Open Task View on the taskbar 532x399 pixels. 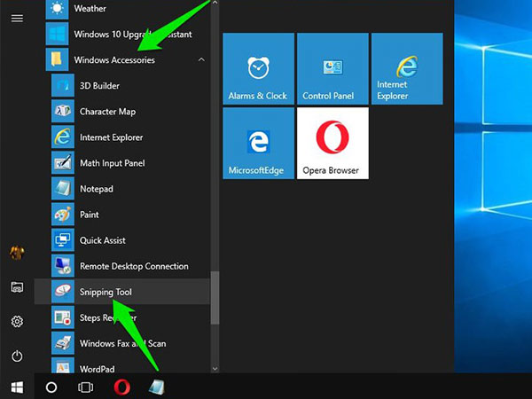click(x=85, y=387)
